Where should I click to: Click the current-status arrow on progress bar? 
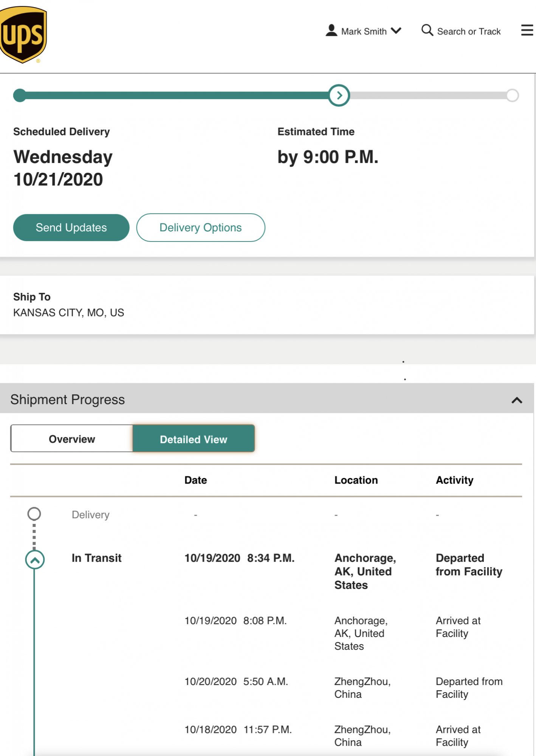click(339, 95)
